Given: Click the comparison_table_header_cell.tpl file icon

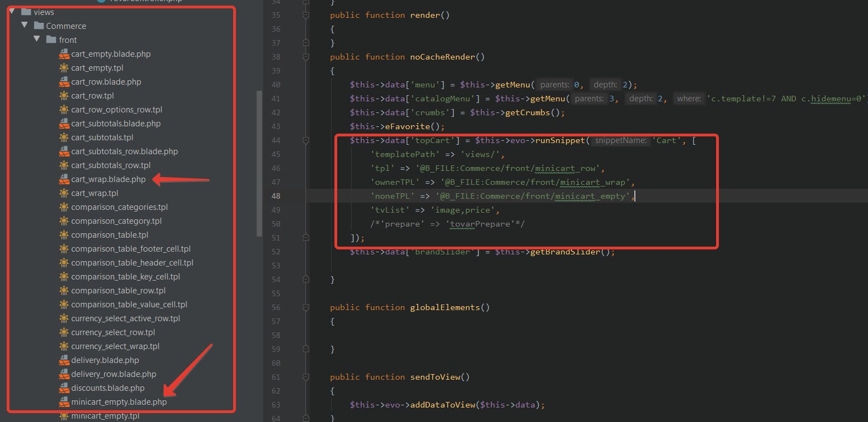Looking at the screenshot, I should pyautogui.click(x=64, y=263).
